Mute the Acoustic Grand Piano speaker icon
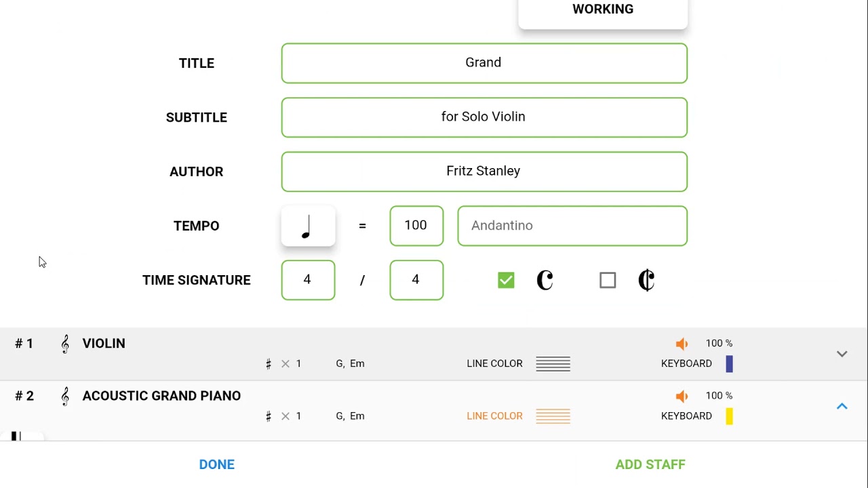868x488 pixels. point(682,396)
